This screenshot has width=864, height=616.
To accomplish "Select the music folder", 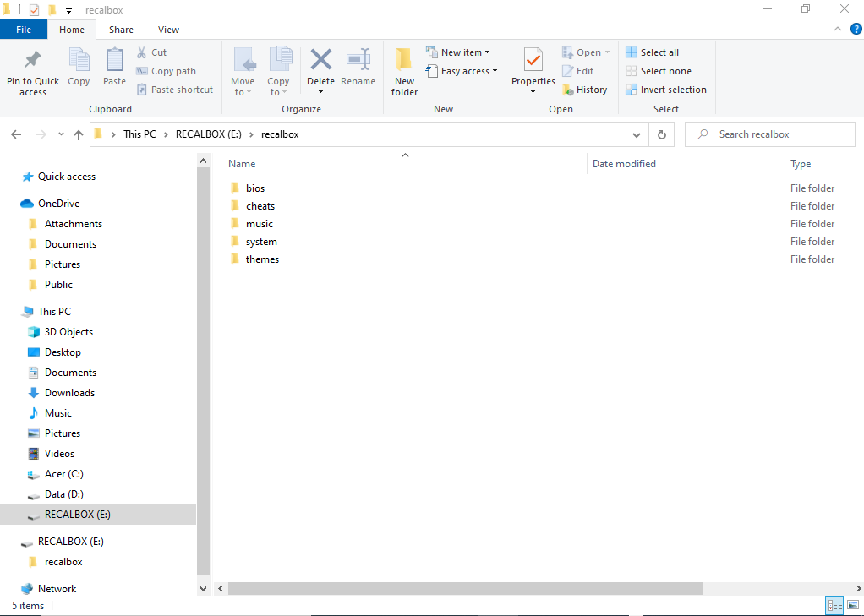I will tap(259, 224).
